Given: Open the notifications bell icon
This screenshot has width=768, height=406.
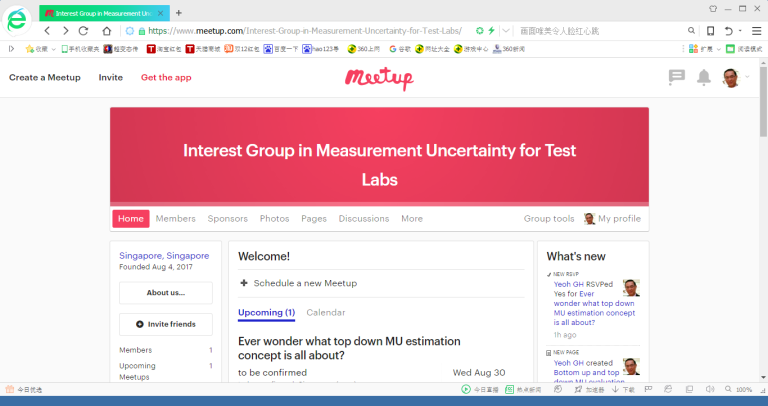Looking at the screenshot, I should tap(704, 77).
